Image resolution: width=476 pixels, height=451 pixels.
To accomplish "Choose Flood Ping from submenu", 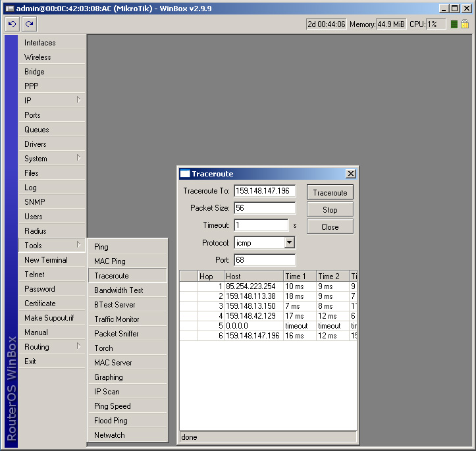I will (x=128, y=421).
